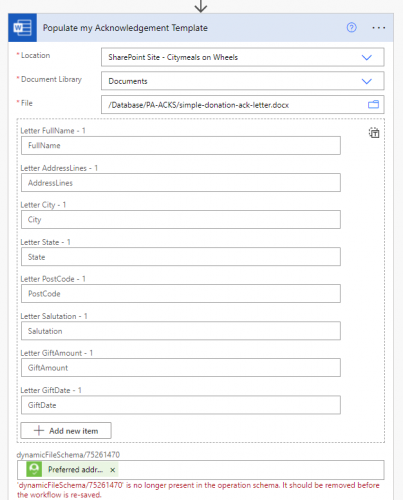Image resolution: width=403 pixels, height=500 pixels.
Task: Click the Preferred addr token avatar icon
Action: click(x=34, y=469)
